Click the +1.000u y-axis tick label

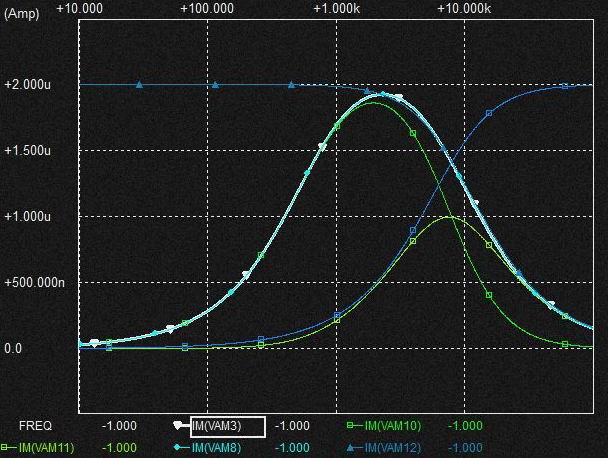coord(30,217)
